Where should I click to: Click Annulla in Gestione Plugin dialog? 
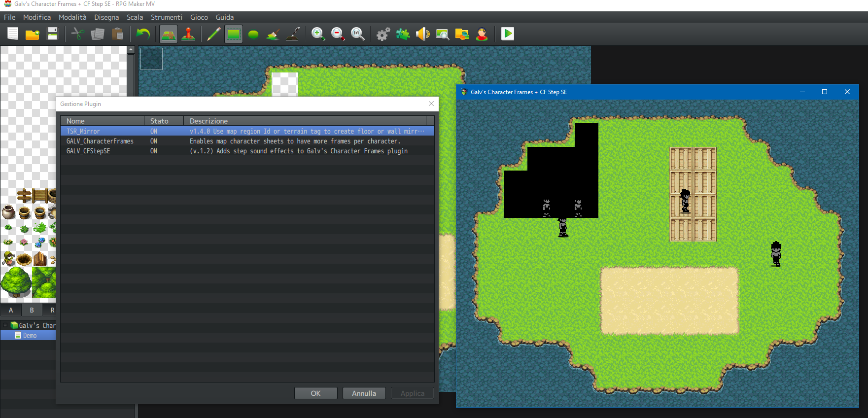tap(364, 393)
